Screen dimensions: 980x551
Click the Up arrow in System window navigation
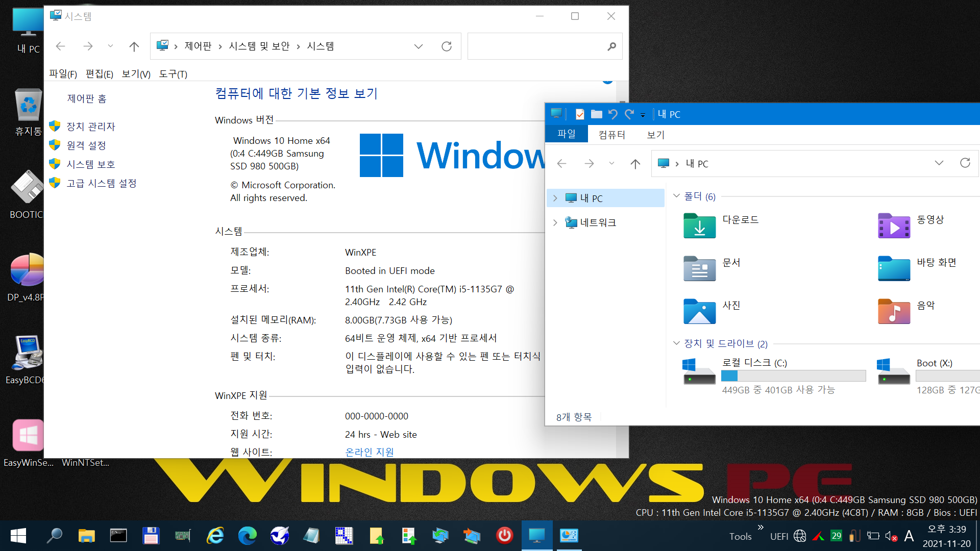(x=134, y=46)
